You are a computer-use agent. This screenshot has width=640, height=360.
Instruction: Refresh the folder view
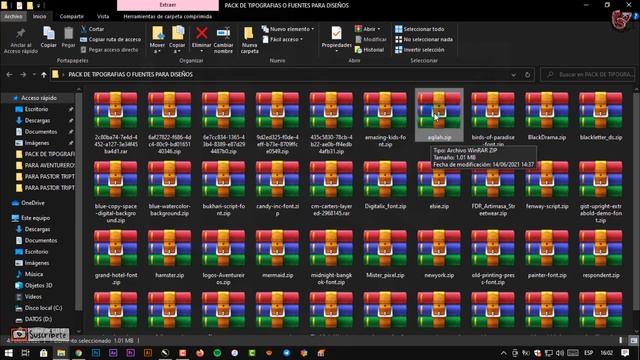[x=527, y=75]
